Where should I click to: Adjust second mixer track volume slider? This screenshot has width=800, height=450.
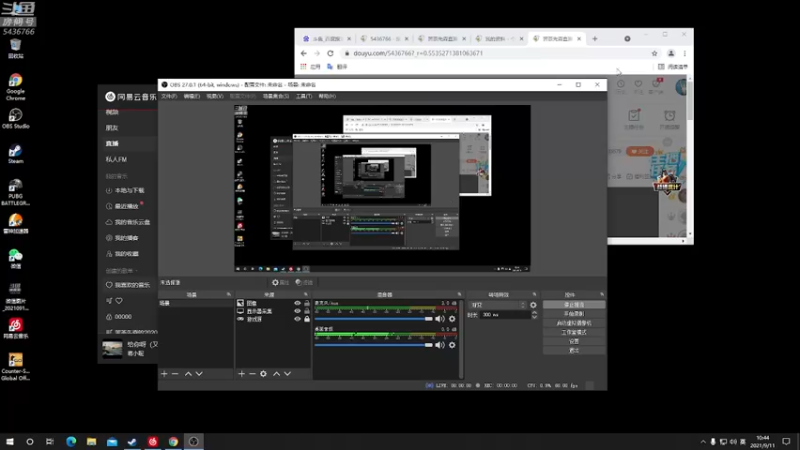(373, 345)
